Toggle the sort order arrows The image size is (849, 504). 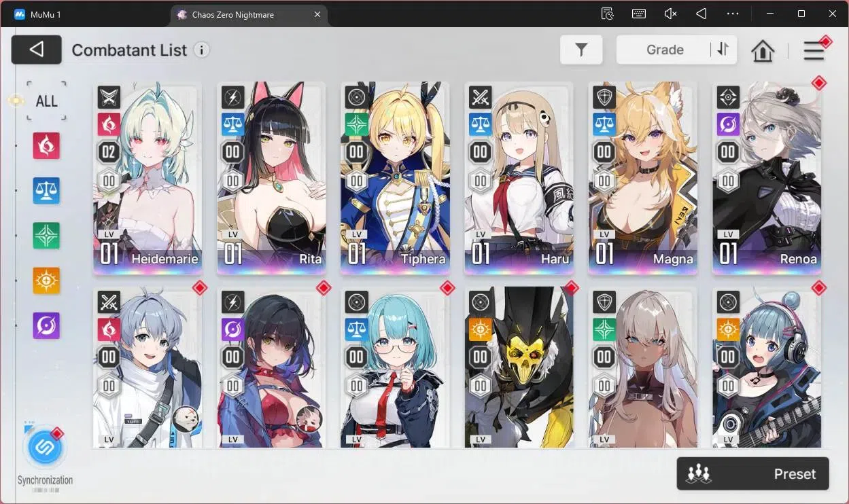coord(723,50)
